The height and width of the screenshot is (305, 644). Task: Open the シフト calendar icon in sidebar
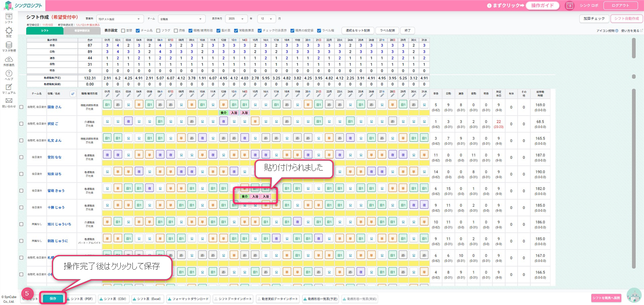point(8,17)
